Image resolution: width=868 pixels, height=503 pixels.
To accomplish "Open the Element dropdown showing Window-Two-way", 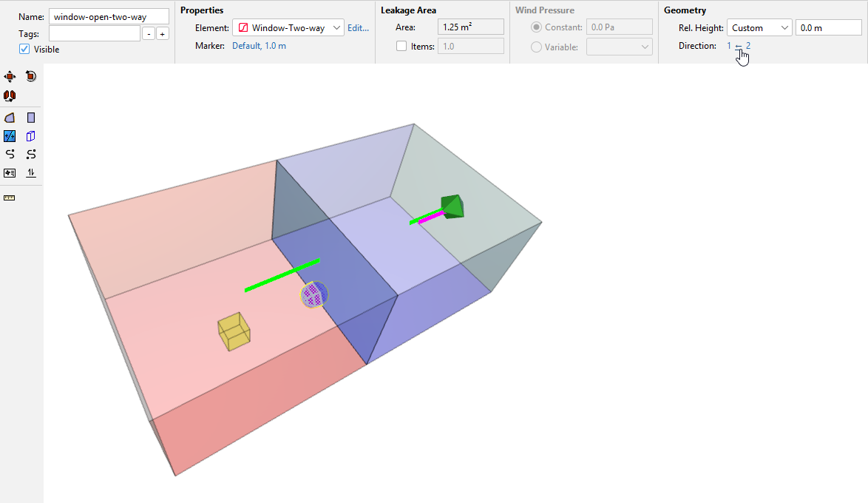I will coord(288,28).
